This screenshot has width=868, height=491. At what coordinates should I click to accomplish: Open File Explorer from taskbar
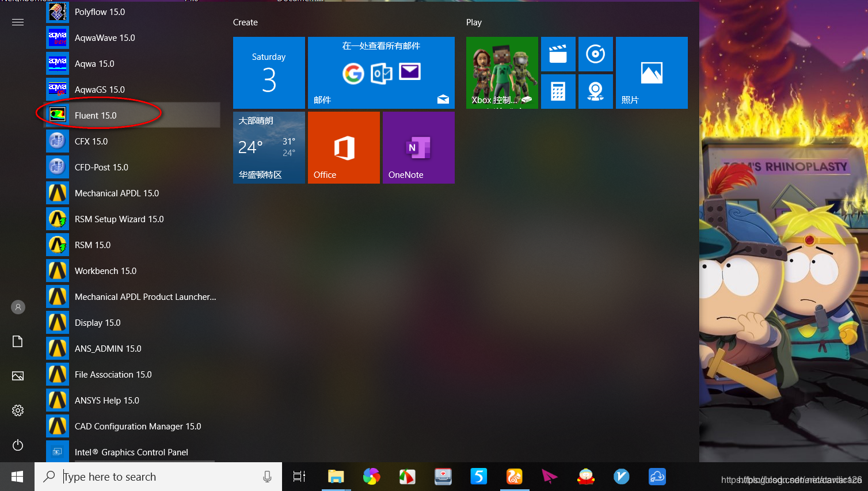tap(336, 477)
